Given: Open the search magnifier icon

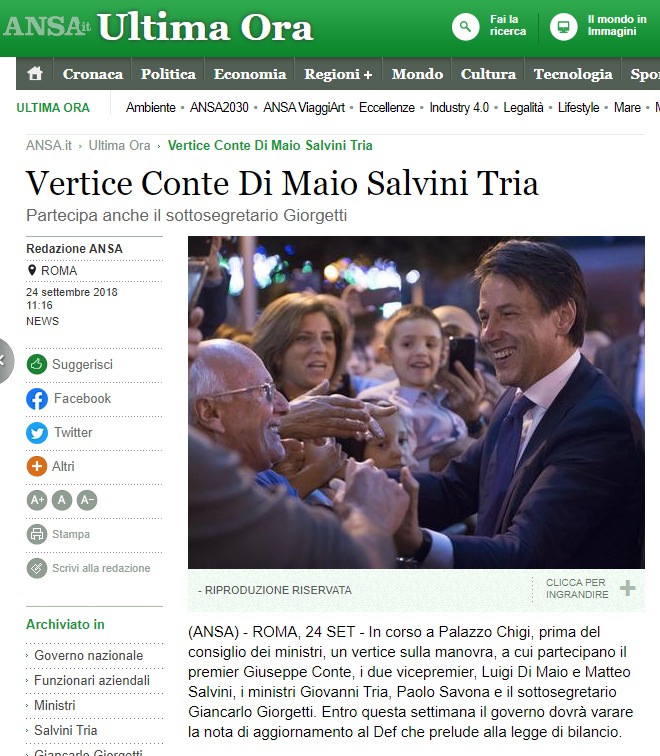Looking at the screenshot, I should (x=465, y=27).
